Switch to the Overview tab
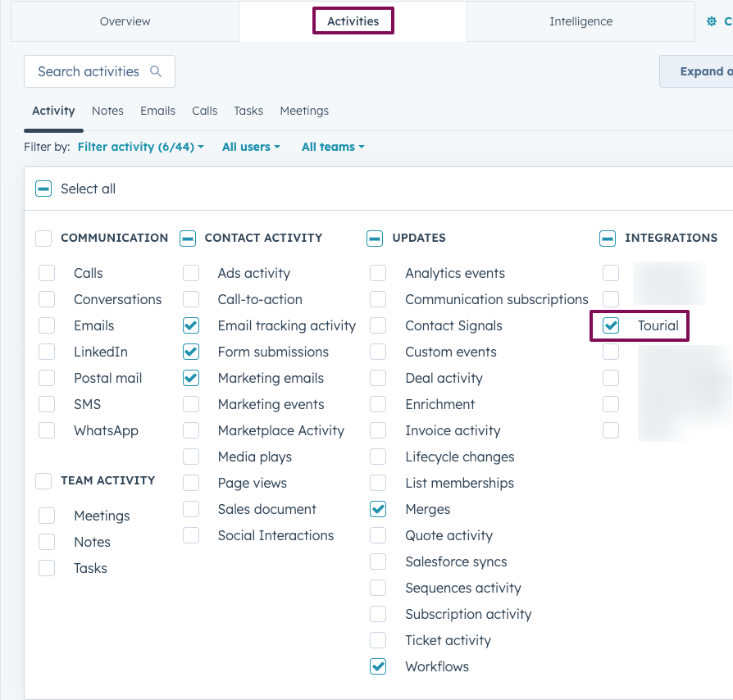Viewport: 733px width, 700px height. click(x=125, y=22)
